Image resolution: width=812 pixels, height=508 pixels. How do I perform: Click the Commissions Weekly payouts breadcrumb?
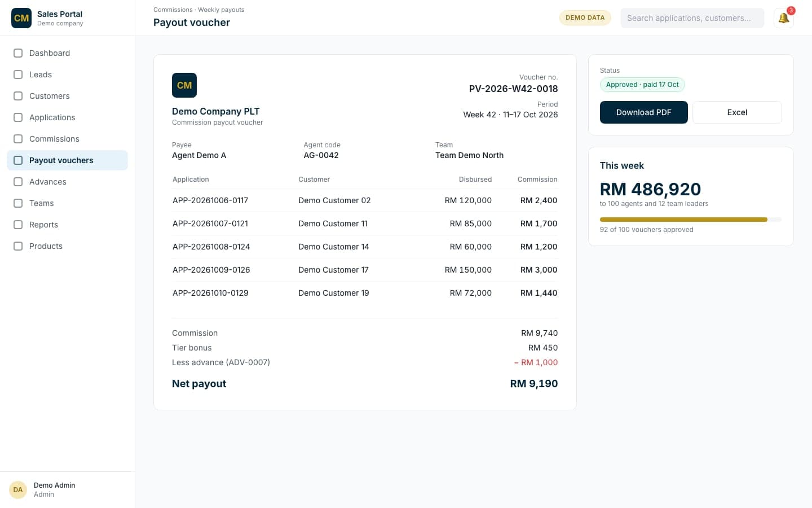[199, 10]
